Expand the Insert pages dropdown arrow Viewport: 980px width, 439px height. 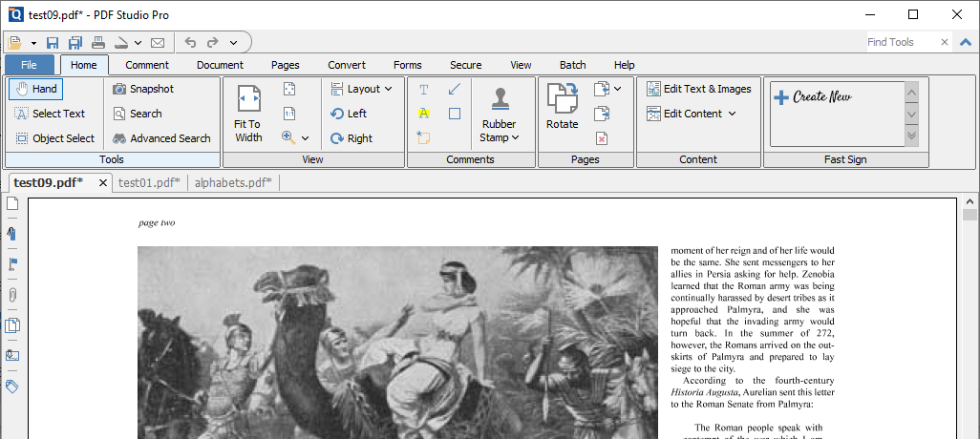point(617,89)
